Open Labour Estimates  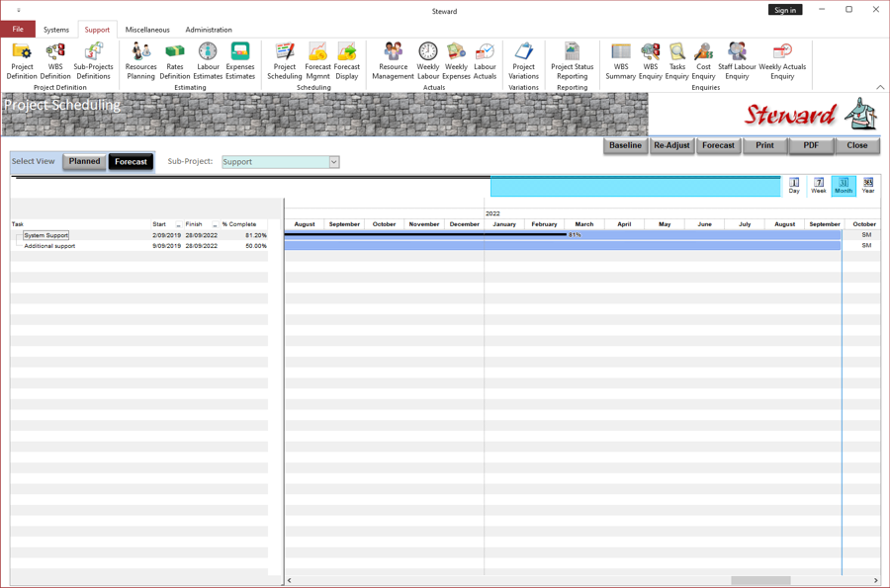click(x=208, y=61)
